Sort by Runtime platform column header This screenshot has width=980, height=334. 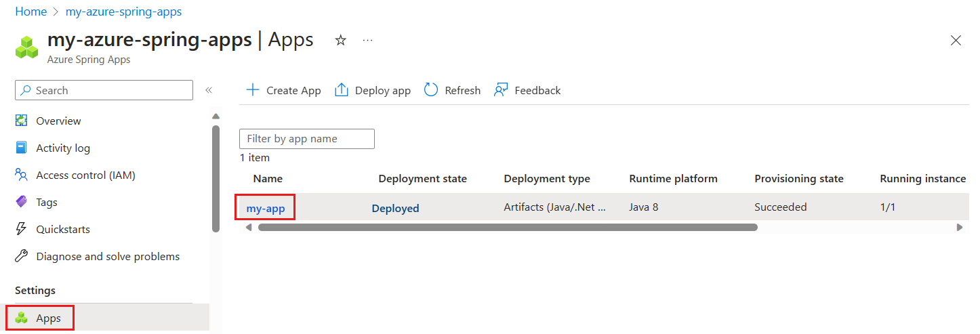[x=673, y=179]
